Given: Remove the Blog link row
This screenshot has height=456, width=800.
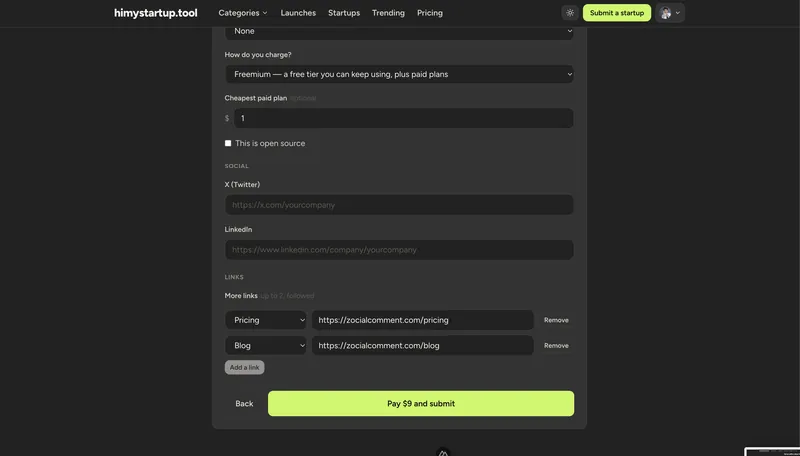Looking at the screenshot, I should pyautogui.click(x=556, y=345).
